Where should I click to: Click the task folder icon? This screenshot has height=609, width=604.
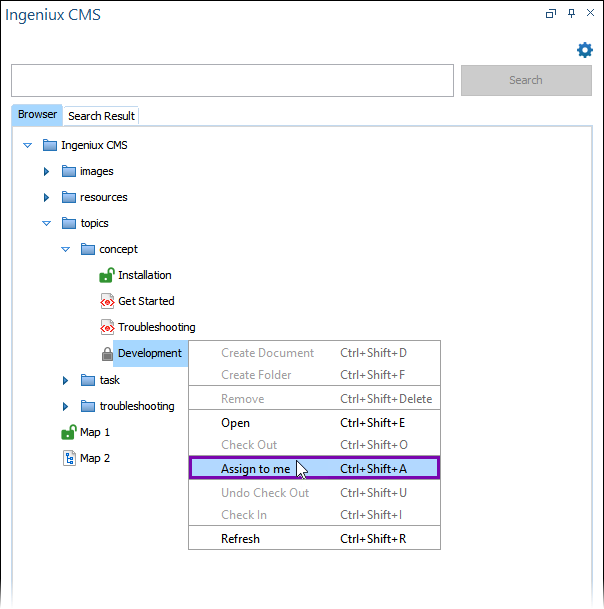click(88, 380)
